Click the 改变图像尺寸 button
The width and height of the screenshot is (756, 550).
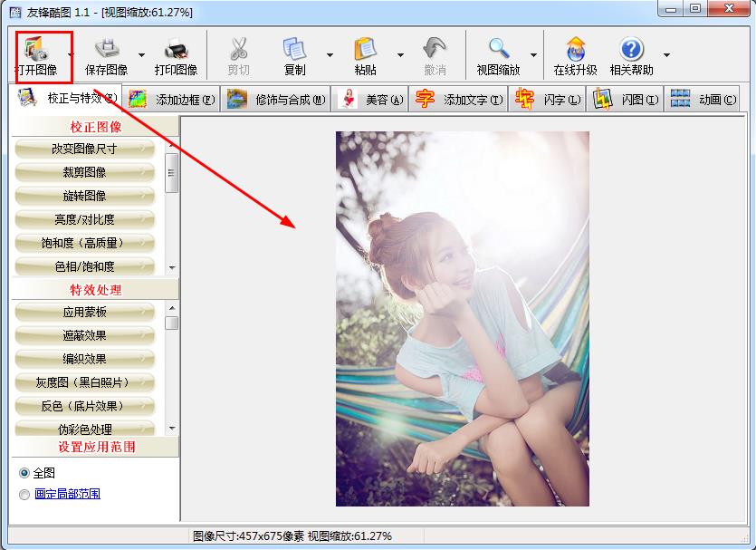pos(84,149)
